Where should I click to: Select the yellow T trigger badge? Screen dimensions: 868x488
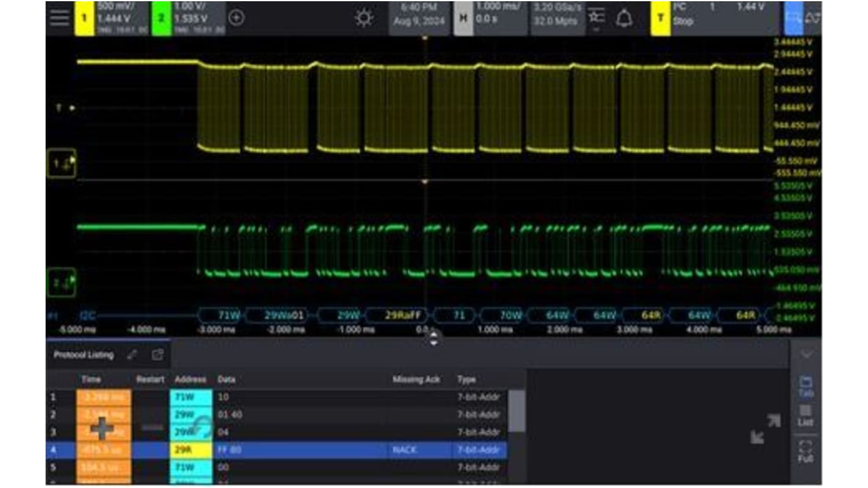[660, 18]
